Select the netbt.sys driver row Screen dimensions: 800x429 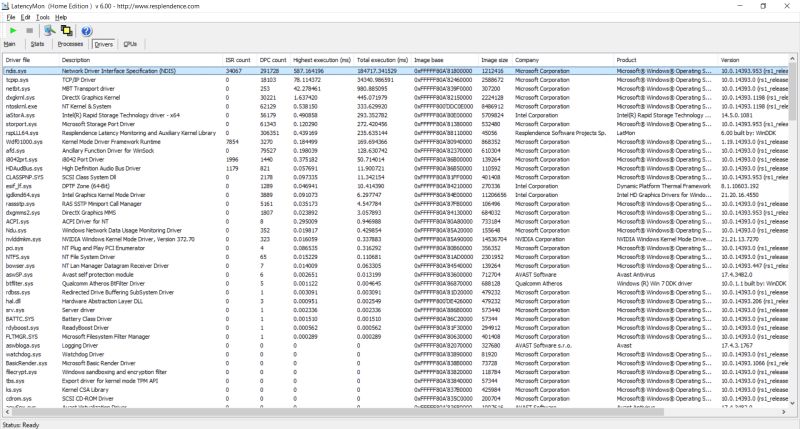[x=396, y=89]
